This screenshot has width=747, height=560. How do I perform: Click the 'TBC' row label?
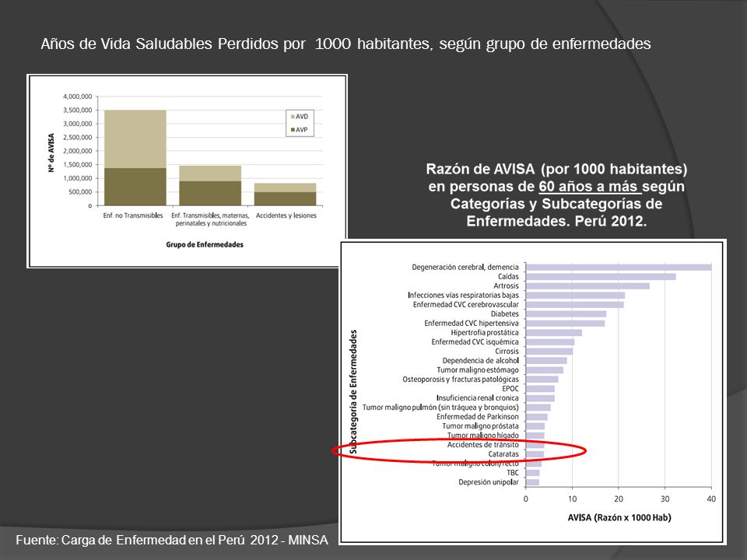(x=513, y=472)
